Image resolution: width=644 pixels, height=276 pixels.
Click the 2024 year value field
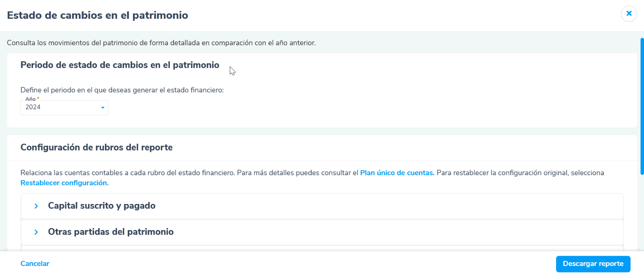(58, 107)
